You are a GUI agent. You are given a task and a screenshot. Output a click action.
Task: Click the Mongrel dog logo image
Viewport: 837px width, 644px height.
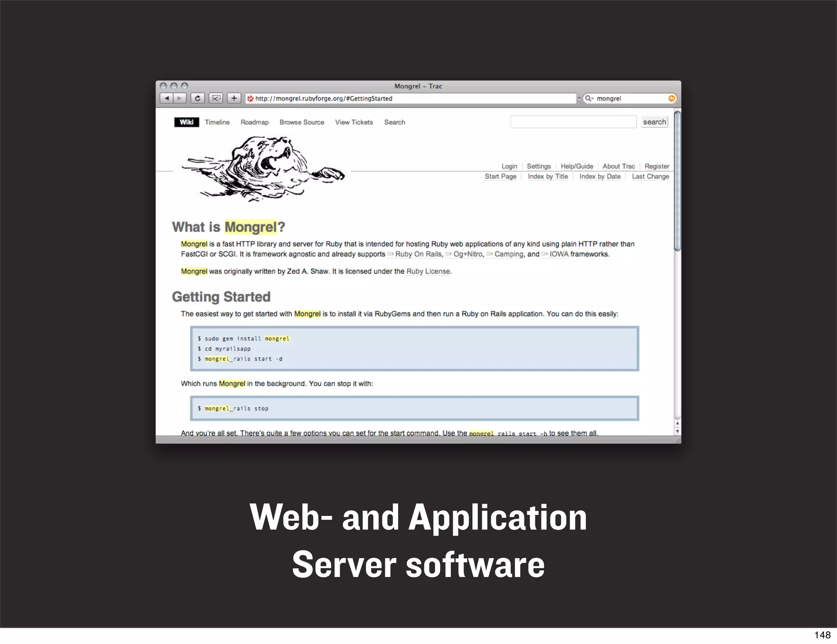pyautogui.click(x=263, y=169)
